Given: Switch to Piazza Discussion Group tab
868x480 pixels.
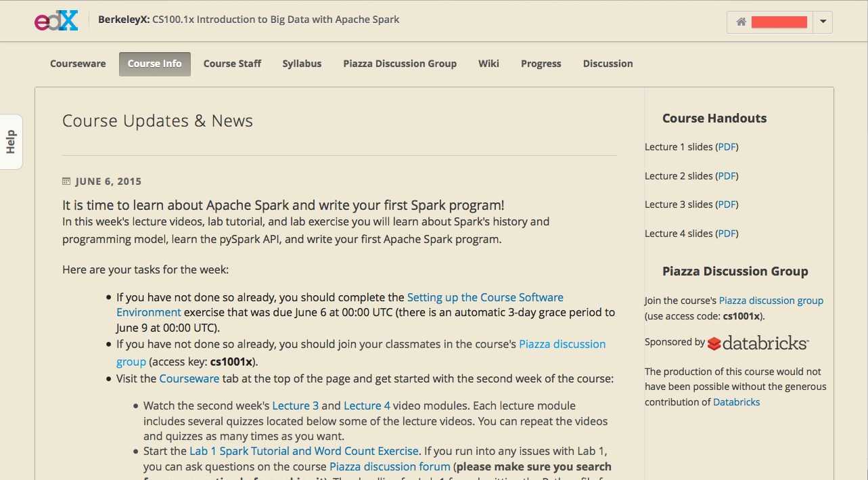Looking at the screenshot, I should coord(399,64).
